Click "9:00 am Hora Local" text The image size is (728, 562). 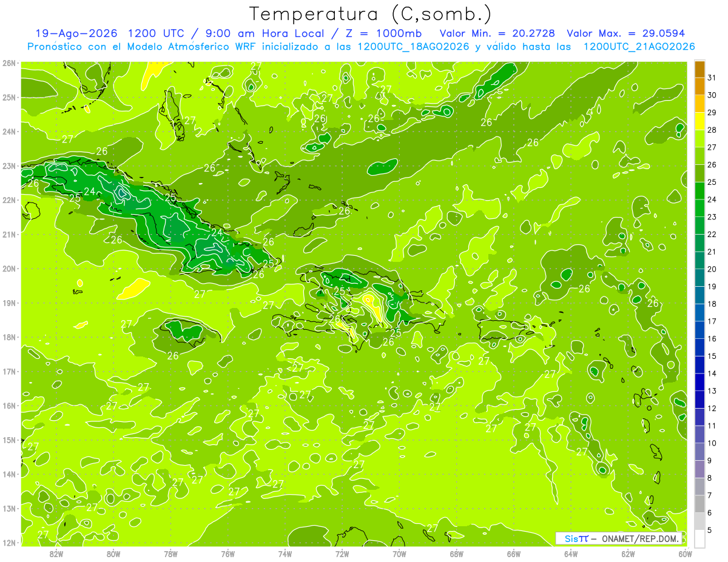tap(264, 33)
